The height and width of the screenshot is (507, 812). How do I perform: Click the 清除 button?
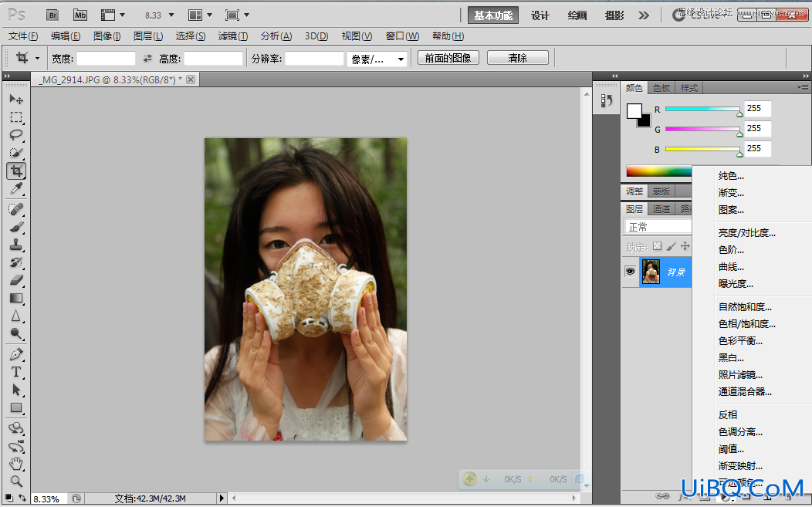(517, 58)
